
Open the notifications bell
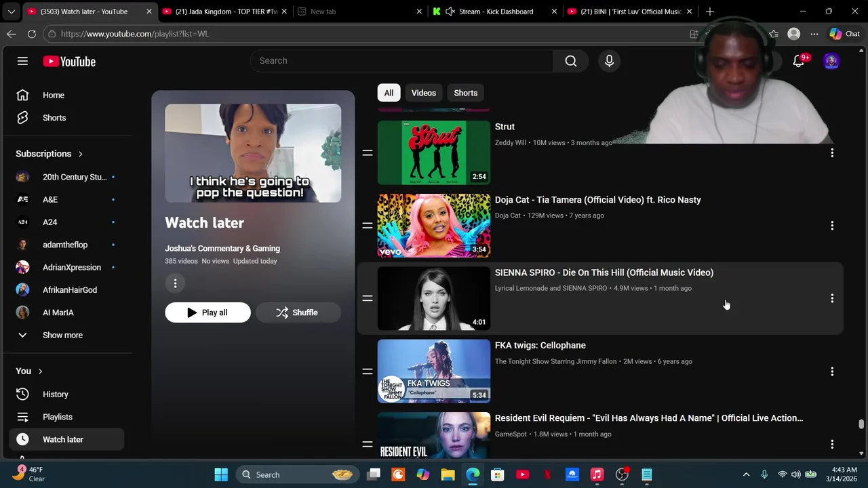click(799, 61)
